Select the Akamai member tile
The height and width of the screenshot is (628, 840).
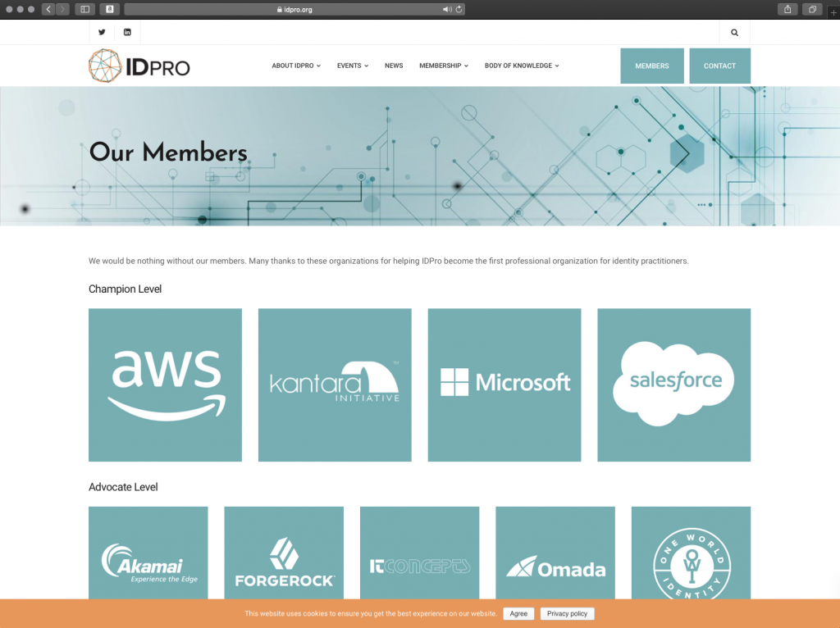[148, 553]
